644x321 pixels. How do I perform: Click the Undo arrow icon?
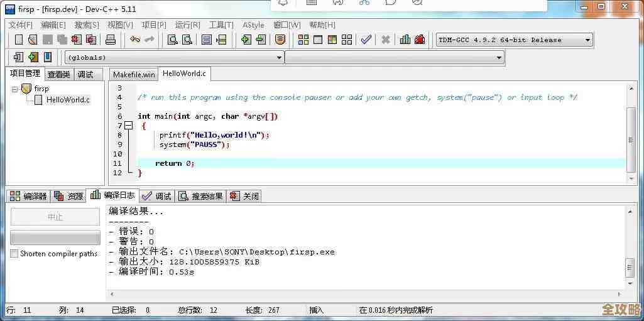[x=135, y=40]
